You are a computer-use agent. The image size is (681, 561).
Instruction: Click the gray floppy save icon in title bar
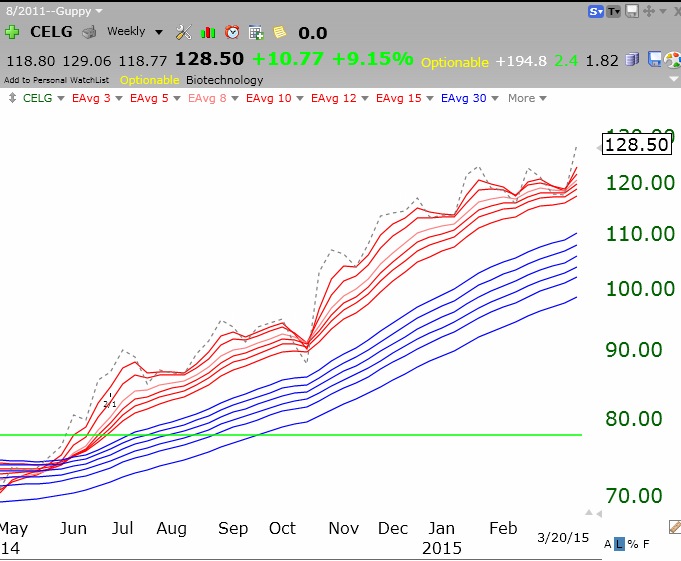coord(632,11)
